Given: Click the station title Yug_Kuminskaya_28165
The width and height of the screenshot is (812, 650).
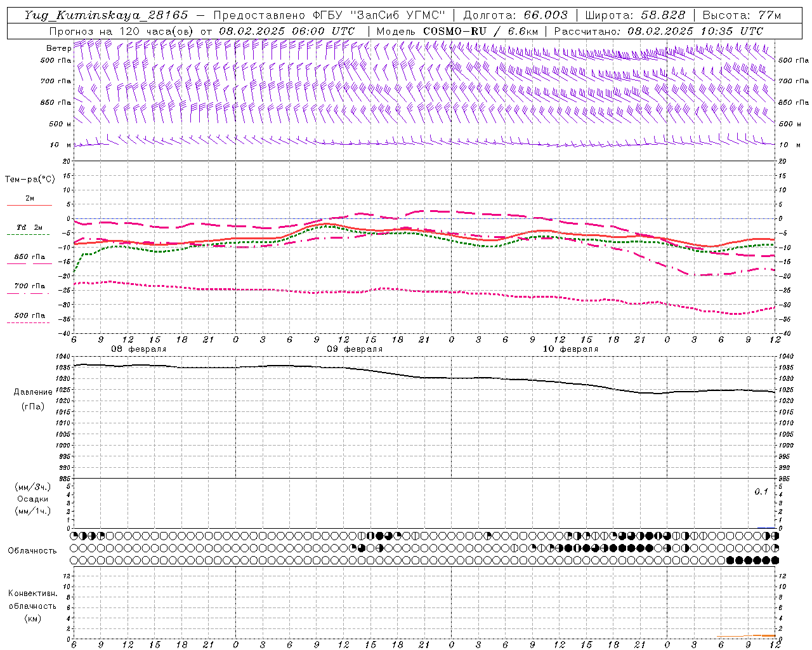Looking at the screenshot, I should [x=106, y=15].
